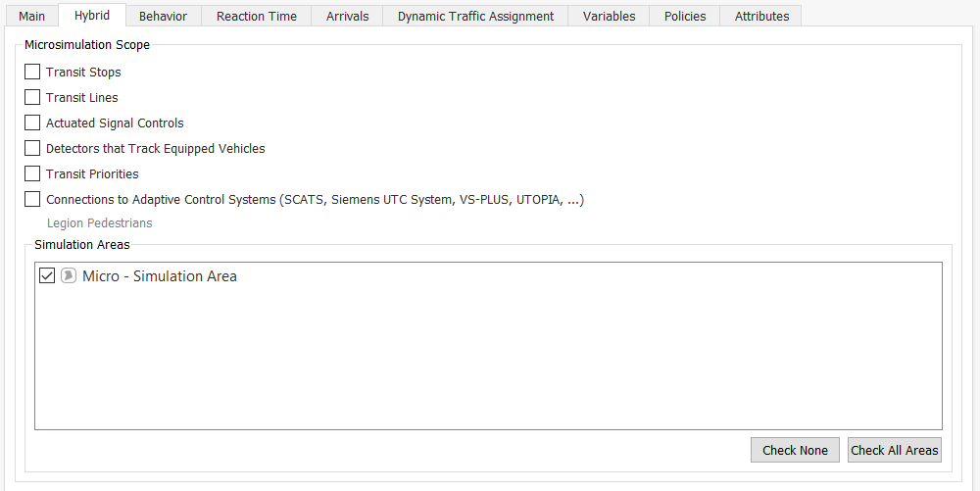Open the Arrivals tab

pyautogui.click(x=348, y=16)
